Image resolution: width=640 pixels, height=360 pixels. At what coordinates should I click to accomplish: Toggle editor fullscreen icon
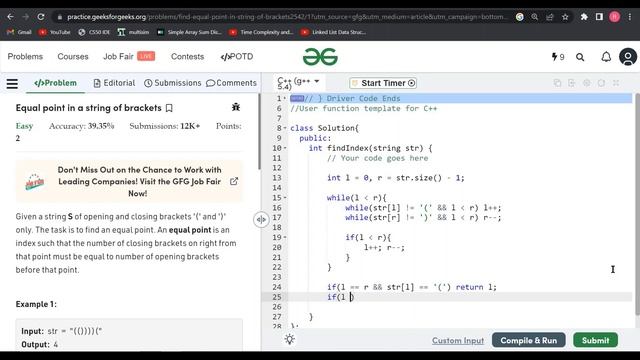[616, 83]
